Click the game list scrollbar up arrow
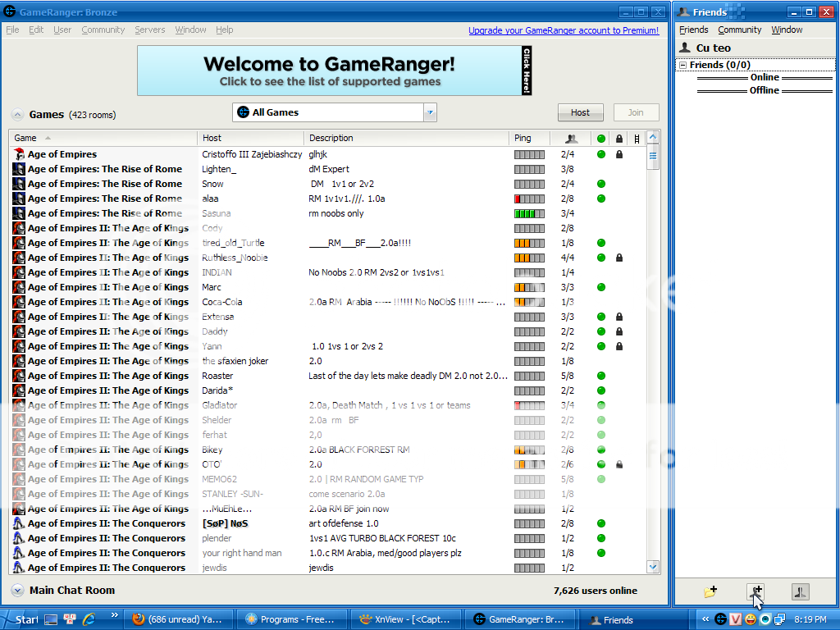This screenshot has height=630, width=840. coord(652,138)
